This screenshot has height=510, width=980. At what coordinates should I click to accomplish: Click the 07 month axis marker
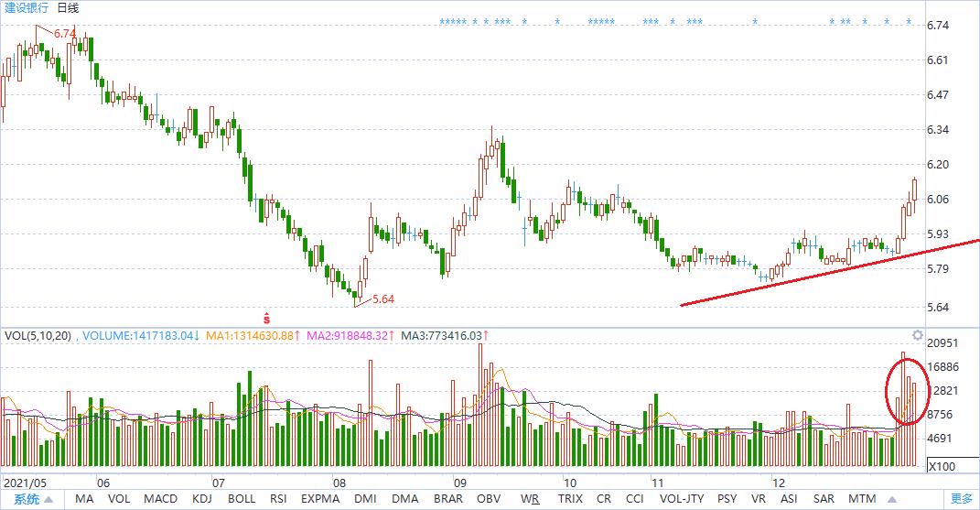click(218, 483)
